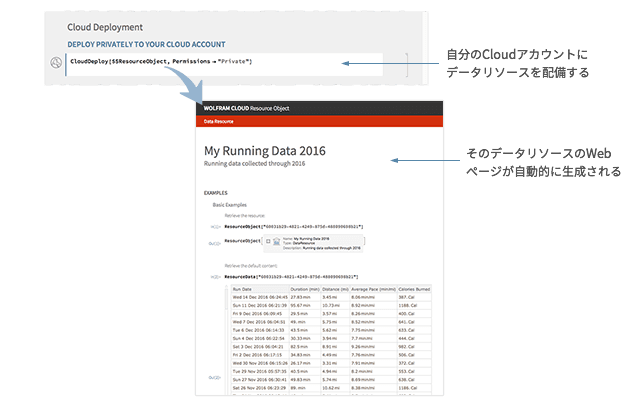Click the building icon in the ResourceObject summary box
Screen dimensions: 638x416
tap(277, 241)
